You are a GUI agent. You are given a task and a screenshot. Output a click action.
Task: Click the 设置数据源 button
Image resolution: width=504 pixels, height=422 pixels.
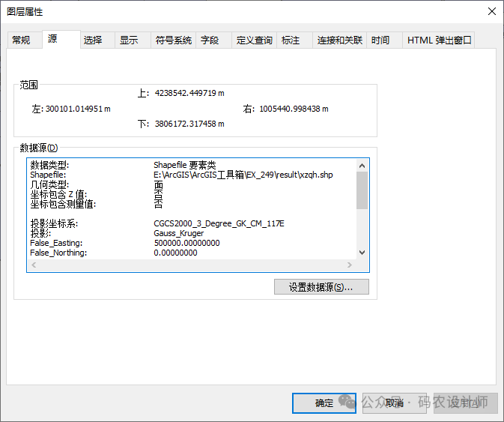(321, 287)
